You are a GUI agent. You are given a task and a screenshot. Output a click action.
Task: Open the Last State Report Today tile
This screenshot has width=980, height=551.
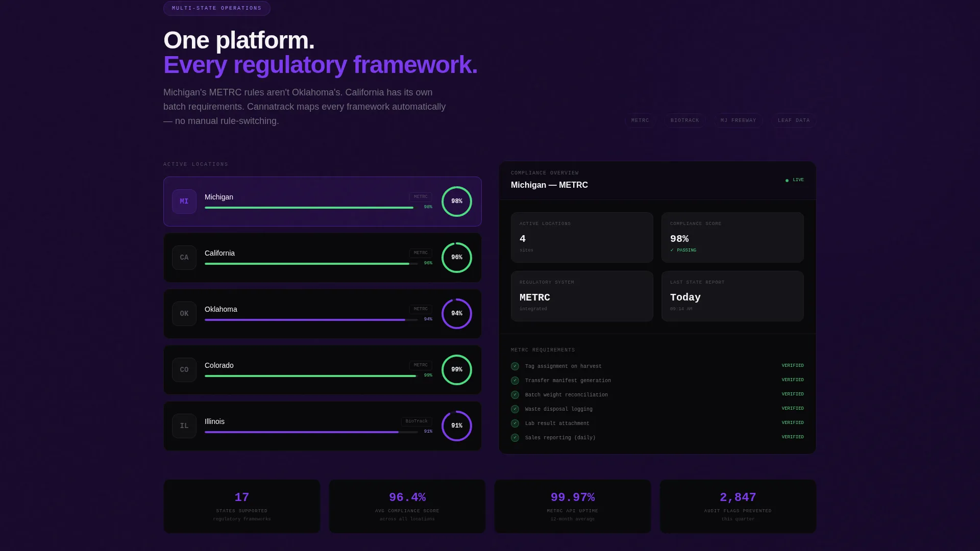pos(732,296)
